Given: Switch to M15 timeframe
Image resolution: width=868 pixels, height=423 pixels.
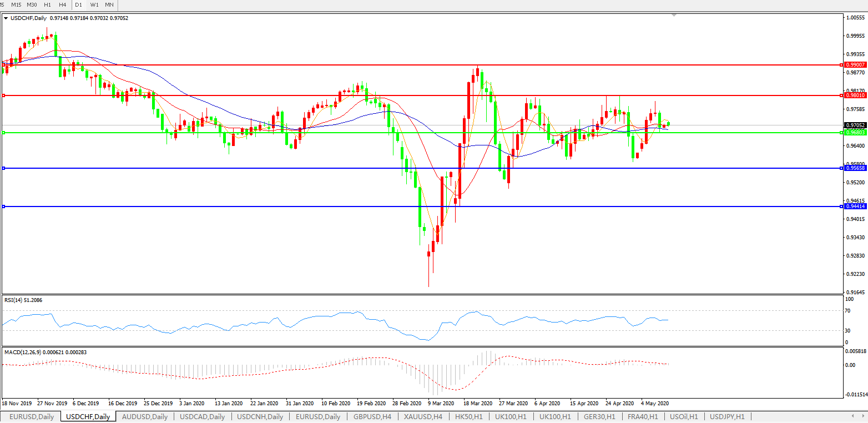Looking at the screenshot, I should pyautogui.click(x=16, y=4).
